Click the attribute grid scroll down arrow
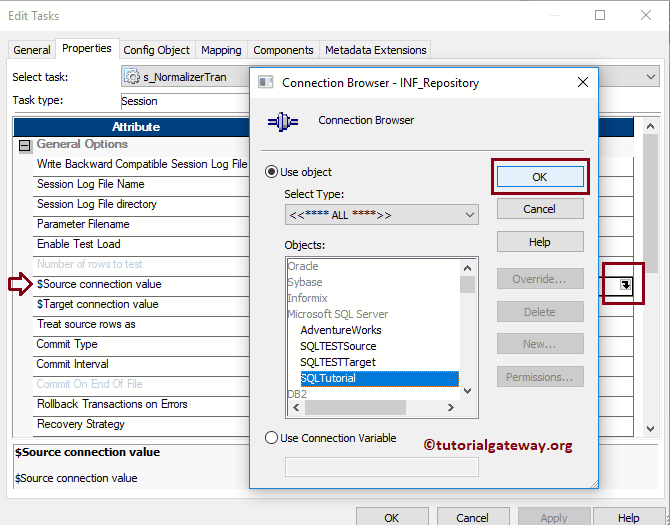 tap(650, 428)
